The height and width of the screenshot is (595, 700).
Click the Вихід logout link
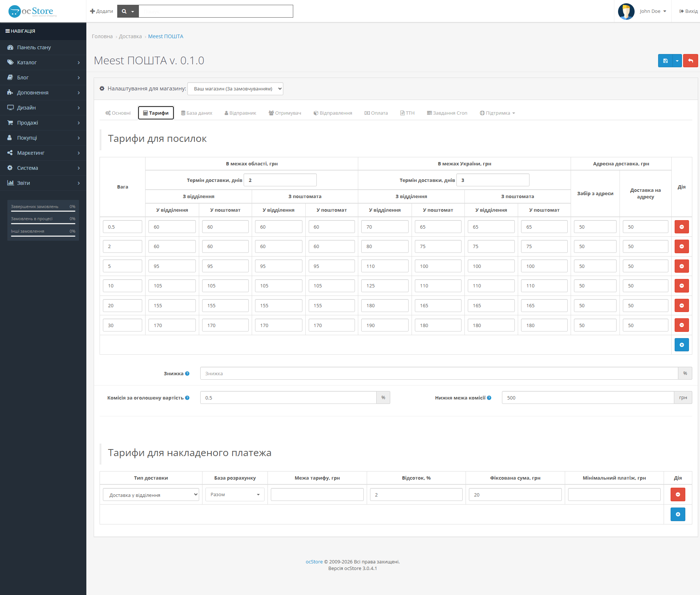tap(688, 11)
